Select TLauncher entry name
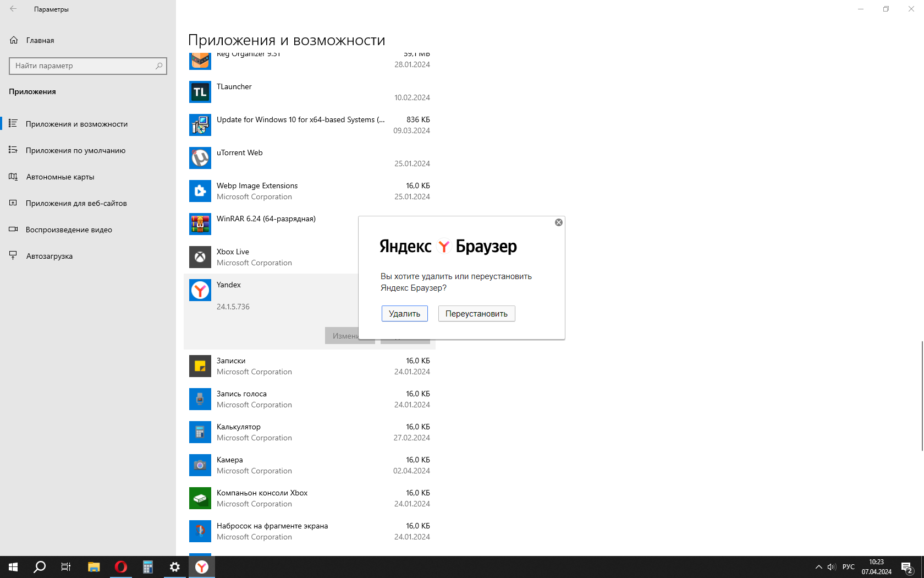This screenshot has height=578, width=924. (x=234, y=86)
